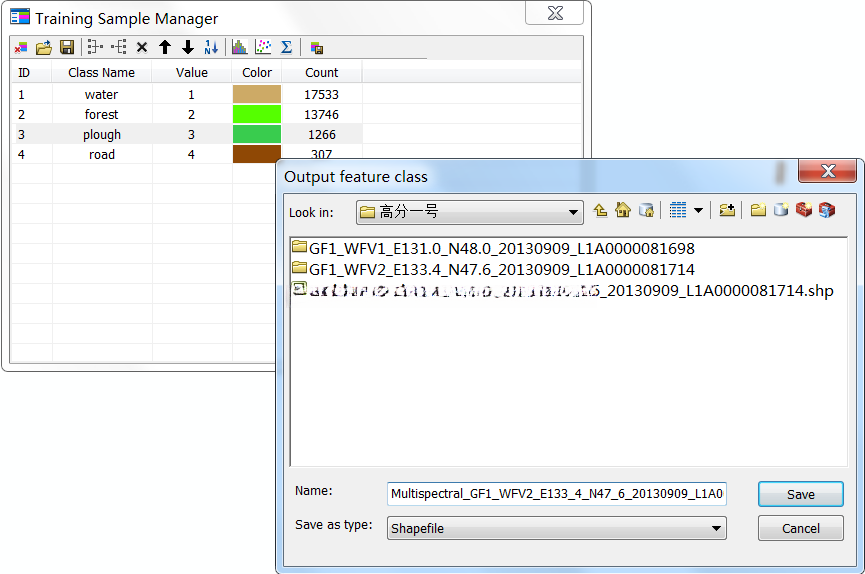Screen dimensions: 865x574
Task: Move class up with the up arrow
Action: pyautogui.click(x=165, y=47)
